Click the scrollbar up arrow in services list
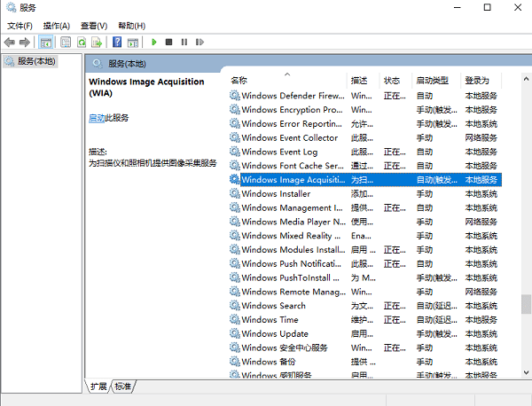 (x=526, y=79)
